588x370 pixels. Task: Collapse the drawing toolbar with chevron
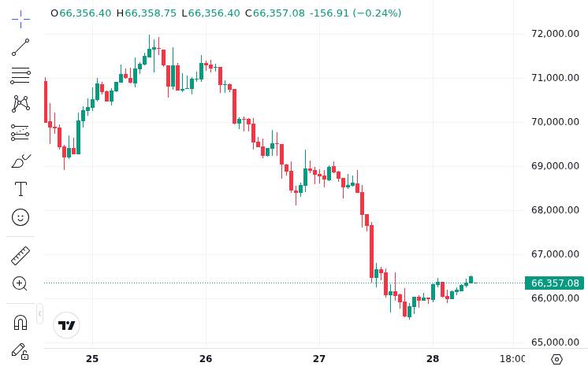(39, 313)
